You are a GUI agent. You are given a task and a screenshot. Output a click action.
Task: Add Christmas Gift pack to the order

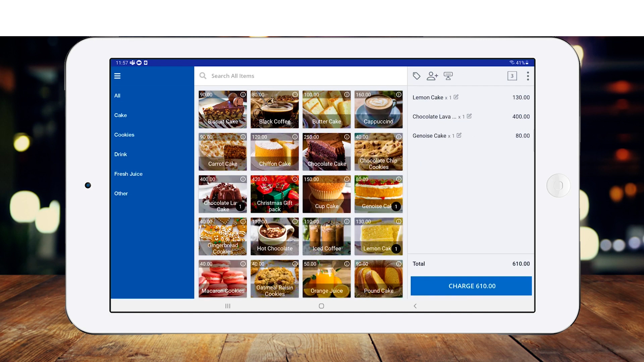pyautogui.click(x=274, y=194)
